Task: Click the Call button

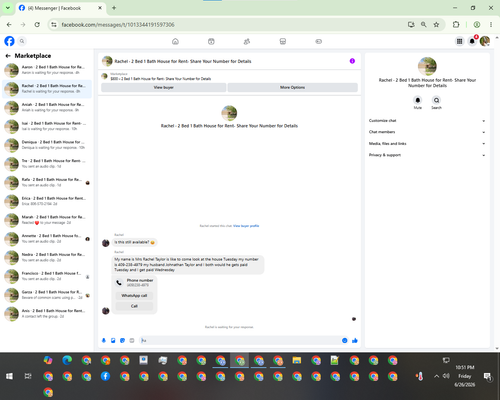Action: 134,306
